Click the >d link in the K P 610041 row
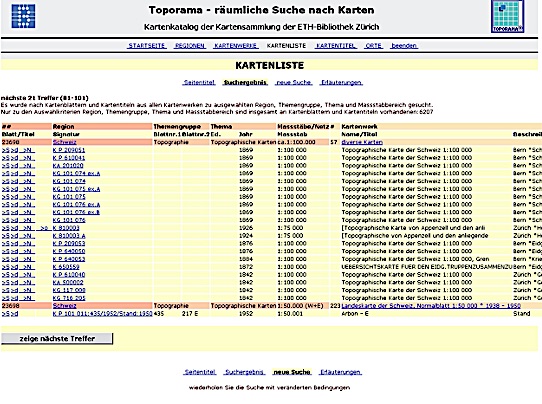 tap(14, 158)
